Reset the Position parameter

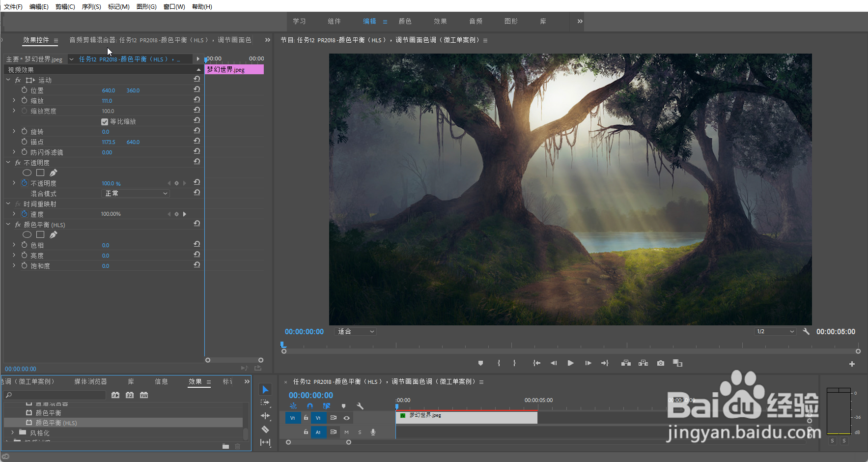pos(196,89)
